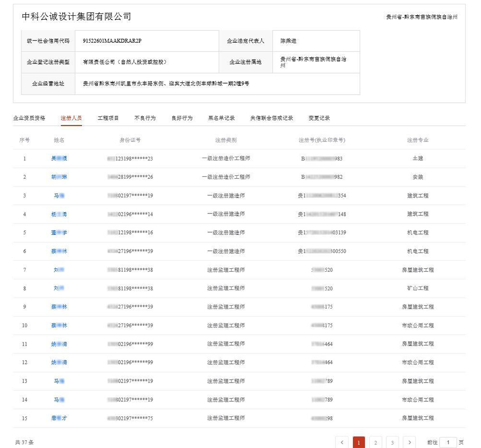Click the name link in row 11
This screenshot has height=448, width=481.
(x=59, y=344)
